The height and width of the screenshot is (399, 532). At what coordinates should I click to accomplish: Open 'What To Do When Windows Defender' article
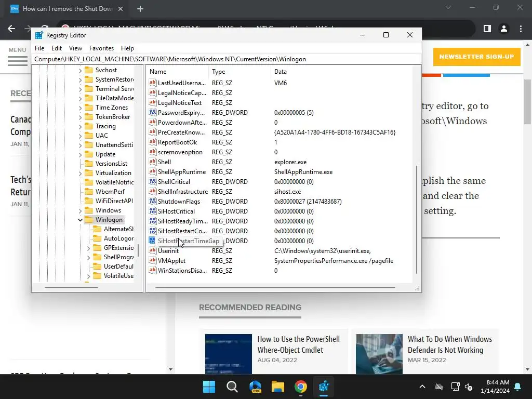[x=450, y=344]
